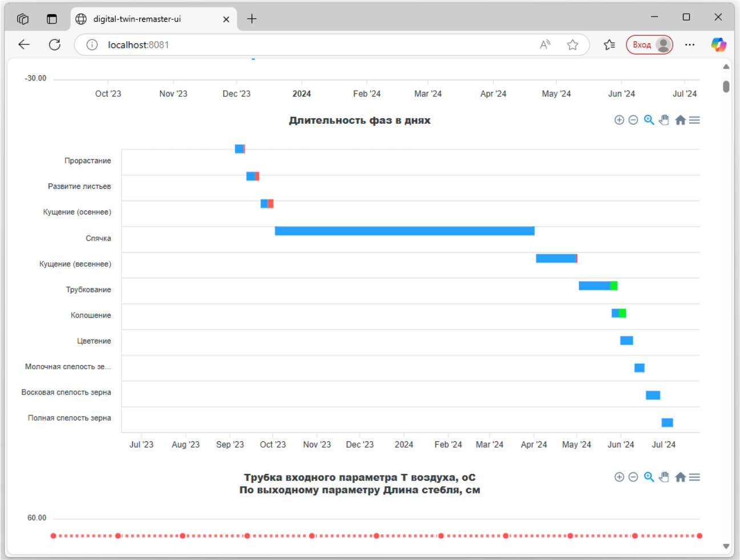The image size is (740, 560).
Task: Open a new browser tab
Action: tap(252, 19)
